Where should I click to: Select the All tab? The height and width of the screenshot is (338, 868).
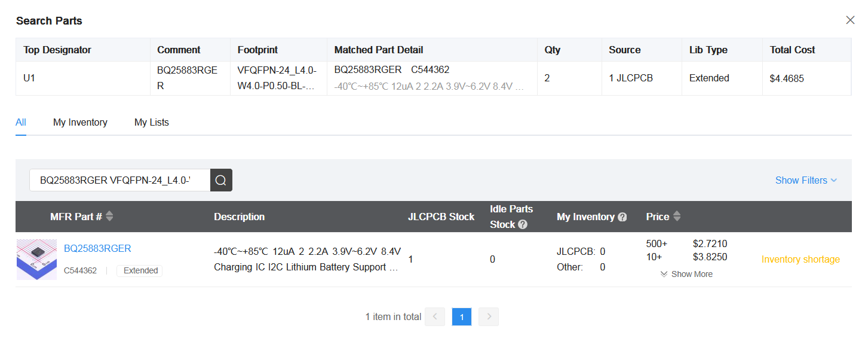point(21,122)
